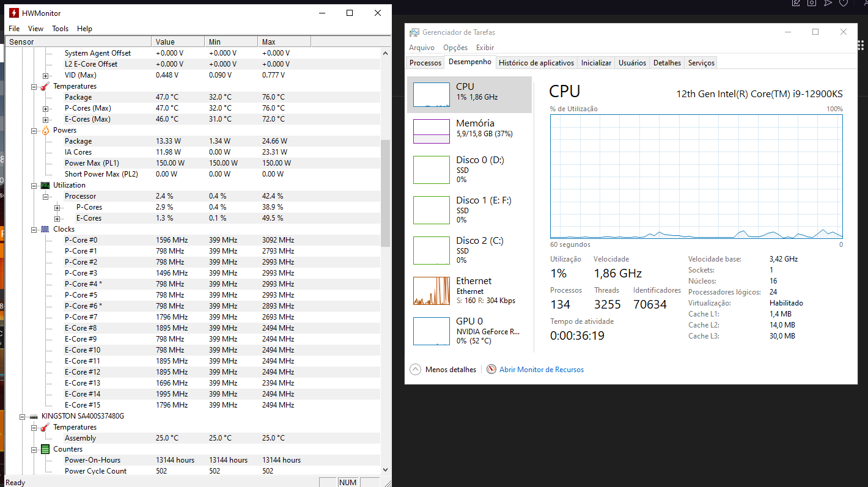Open the View menu in HWMonitor

(35, 29)
